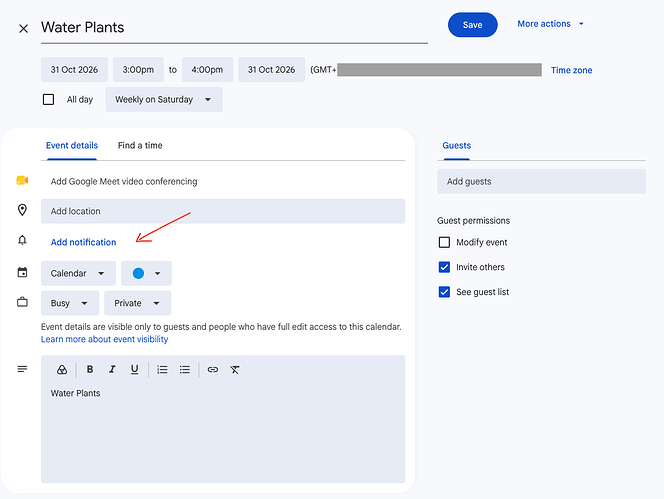Enable the All day checkbox
The height and width of the screenshot is (499, 664).
click(48, 100)
